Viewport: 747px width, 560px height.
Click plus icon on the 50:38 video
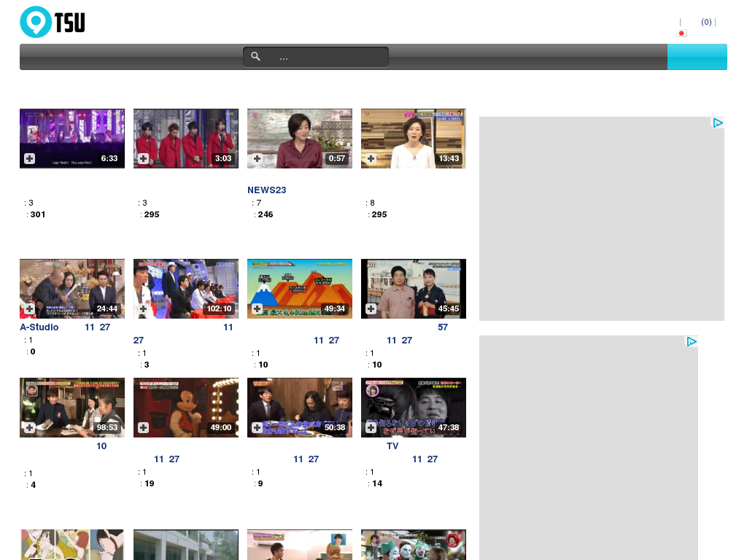point(258,427)
